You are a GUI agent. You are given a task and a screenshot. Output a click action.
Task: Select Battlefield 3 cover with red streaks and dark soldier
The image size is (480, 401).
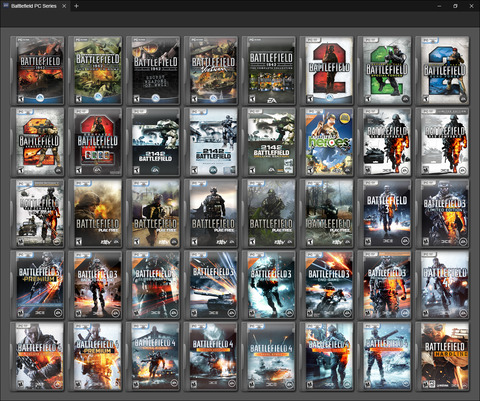point(153,285)
